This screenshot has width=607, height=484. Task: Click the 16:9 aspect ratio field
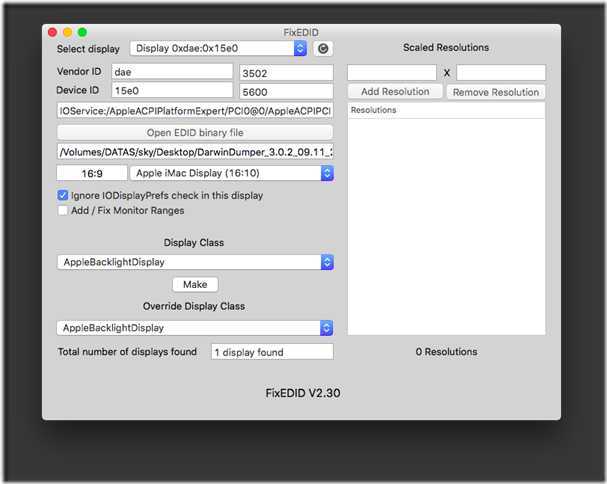click(x=92, y=173)
